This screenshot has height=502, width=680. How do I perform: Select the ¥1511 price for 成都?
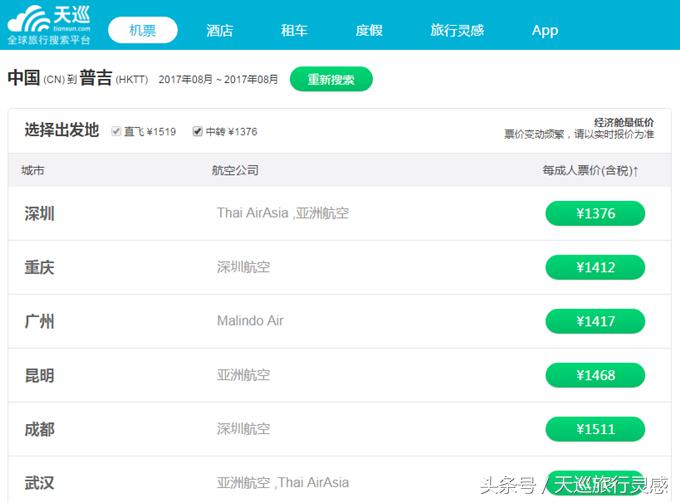coord(595,429)
